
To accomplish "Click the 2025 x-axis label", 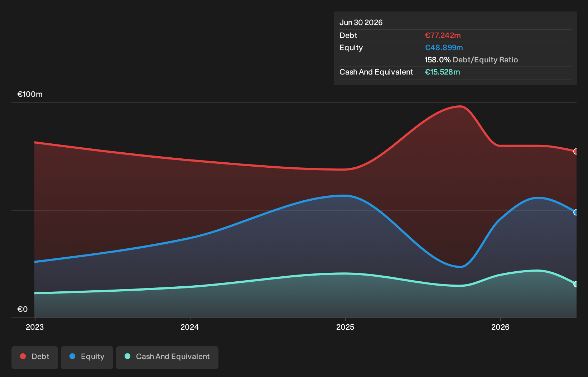I will point(345,327).
